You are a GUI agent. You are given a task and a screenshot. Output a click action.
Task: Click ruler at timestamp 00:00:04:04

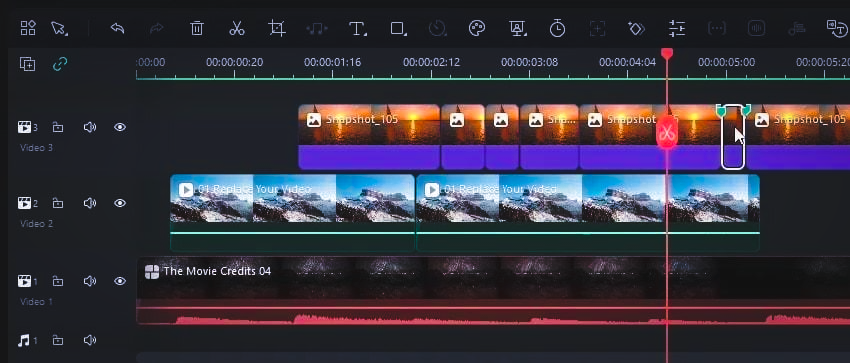[x=628, y=62]
